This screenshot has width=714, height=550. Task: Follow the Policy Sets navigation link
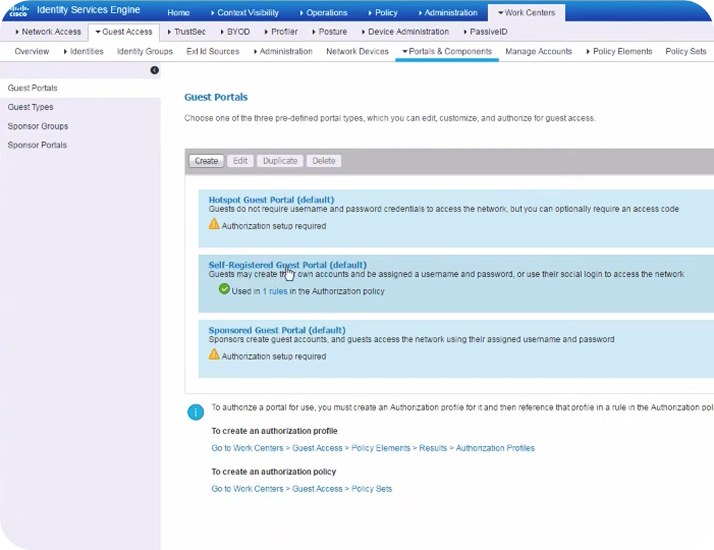tap(301, 489)
